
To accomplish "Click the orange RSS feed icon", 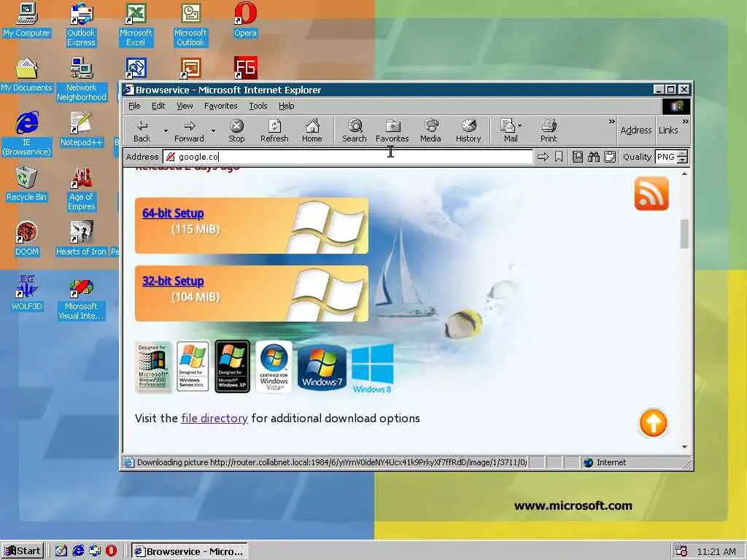I will click(x=651, y=193).
